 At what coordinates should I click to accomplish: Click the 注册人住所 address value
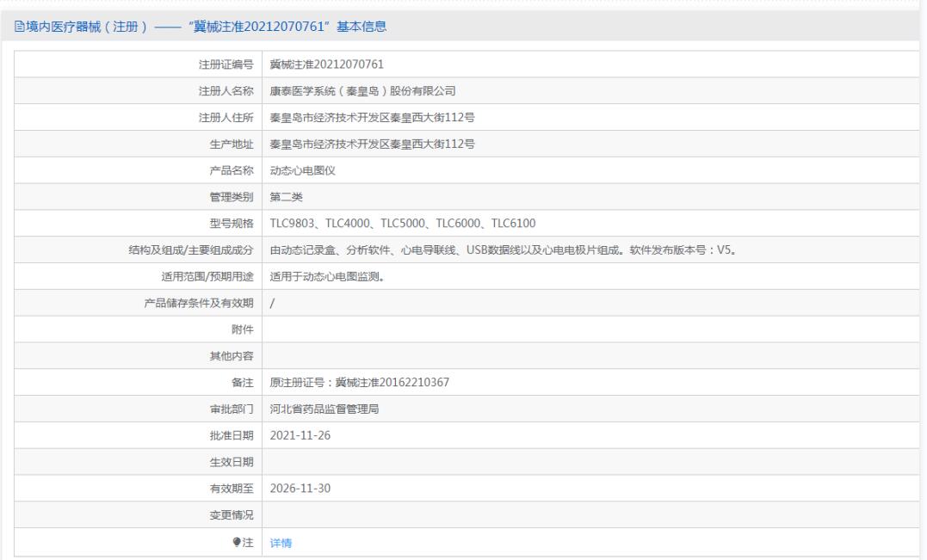tap(373, 118)
